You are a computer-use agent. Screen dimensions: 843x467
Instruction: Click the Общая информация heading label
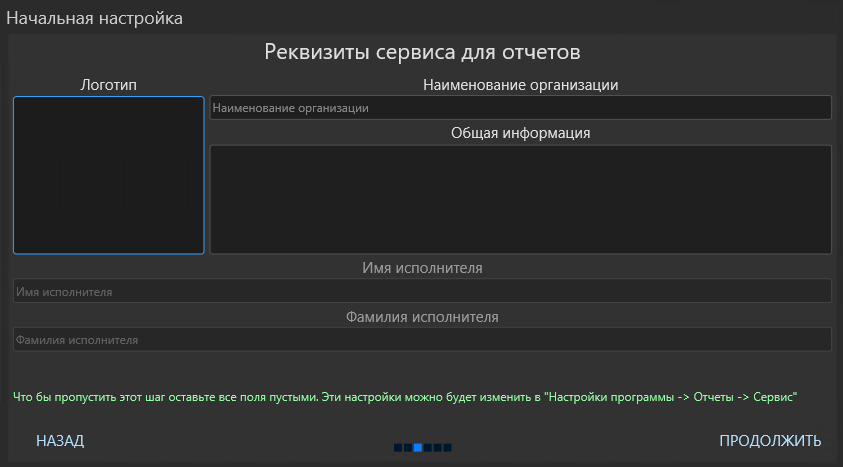point(520,133)
